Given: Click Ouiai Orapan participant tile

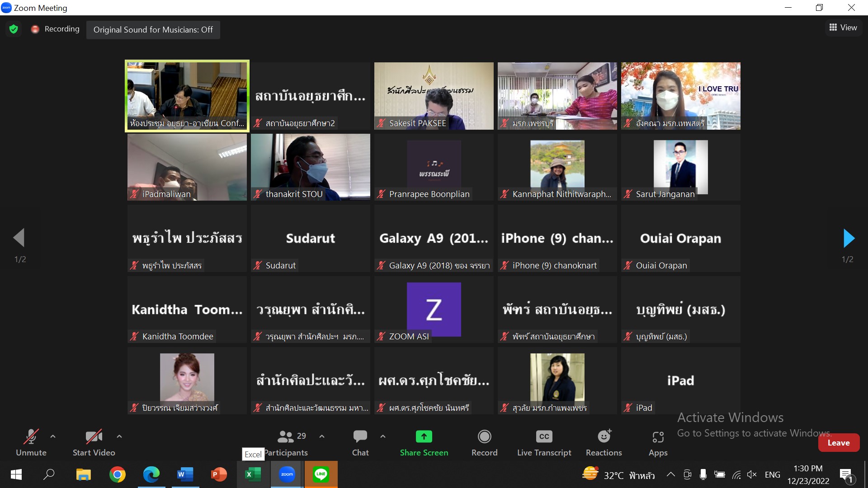Looking at the screenshot, I should pos(681,238).
